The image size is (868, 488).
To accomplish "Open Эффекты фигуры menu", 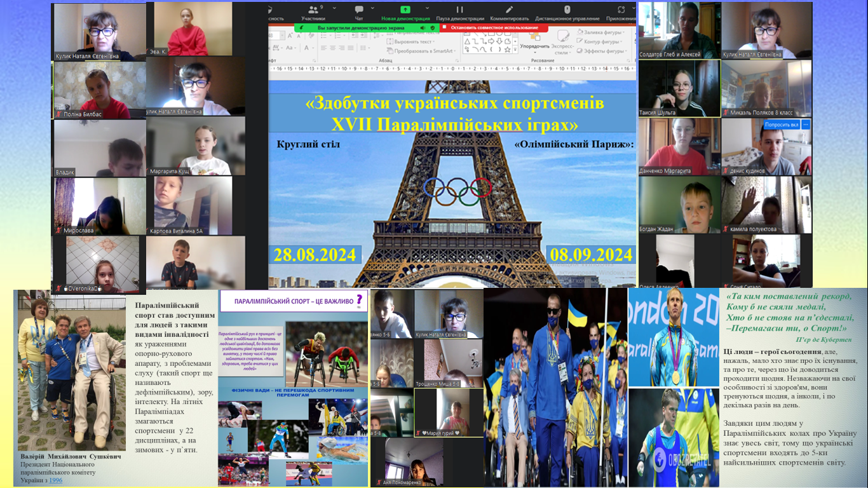I will pyautogui.click(x=604, y=51).
